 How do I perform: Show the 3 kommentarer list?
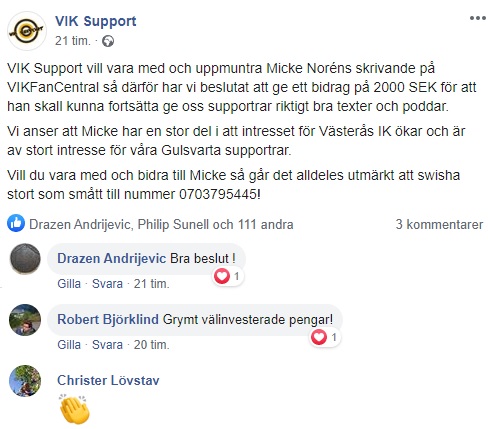[439, 224]
